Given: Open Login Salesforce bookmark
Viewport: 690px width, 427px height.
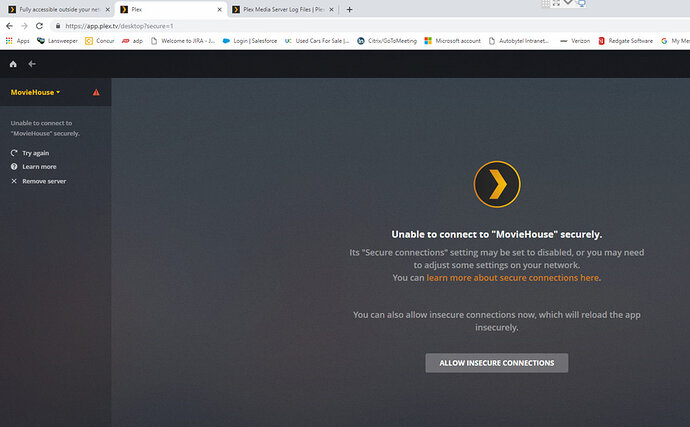Looking at the screenshot, I should pos(250,41).
